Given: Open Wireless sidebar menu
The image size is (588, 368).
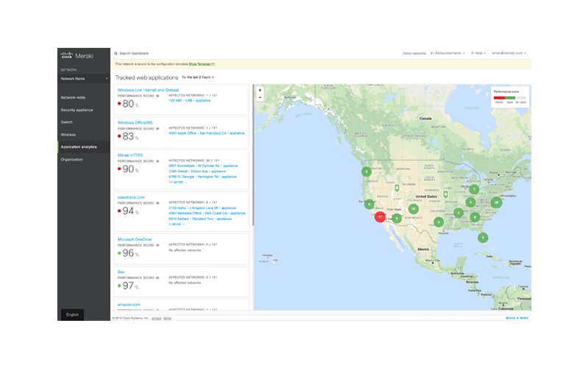Looking at the screenshot, I should (x=68, y=135).
